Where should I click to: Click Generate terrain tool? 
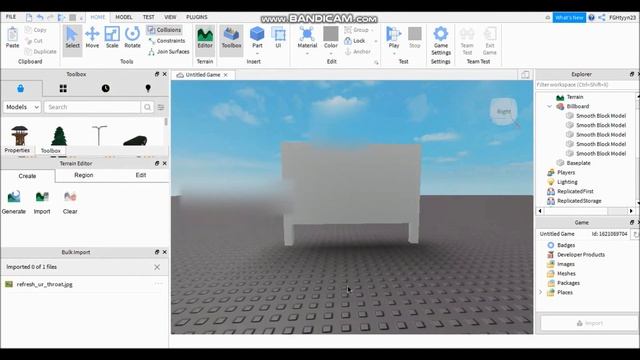[x=14, y=202]
